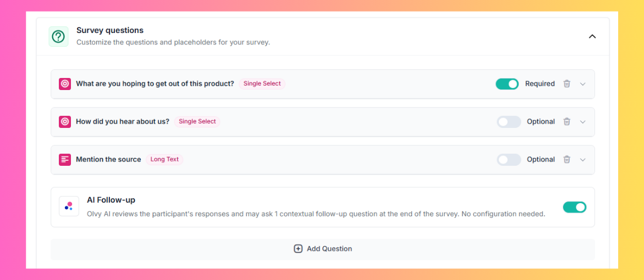Click plus icon in Add Question bar
644x280 pixels.
click(298, 249)
